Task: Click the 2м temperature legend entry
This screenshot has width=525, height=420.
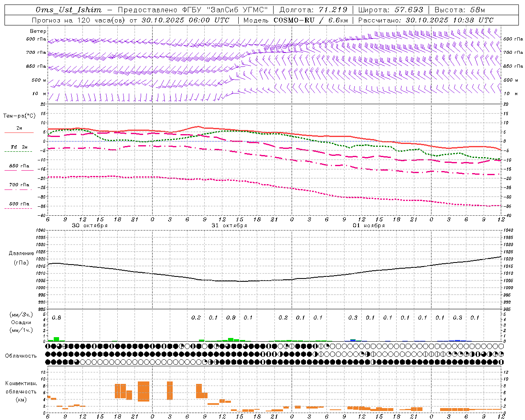Action: (x=19, y=128)
